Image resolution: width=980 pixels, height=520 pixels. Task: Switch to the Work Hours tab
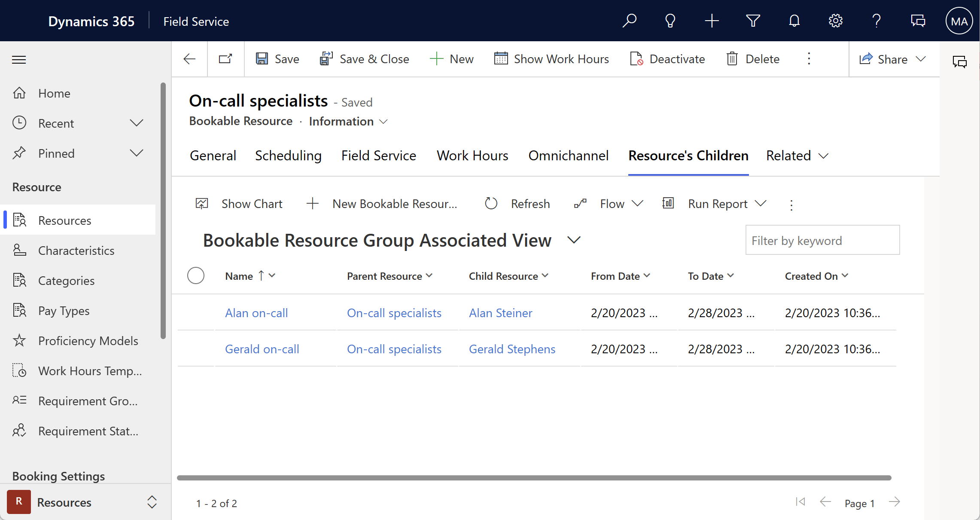point(472,156)
